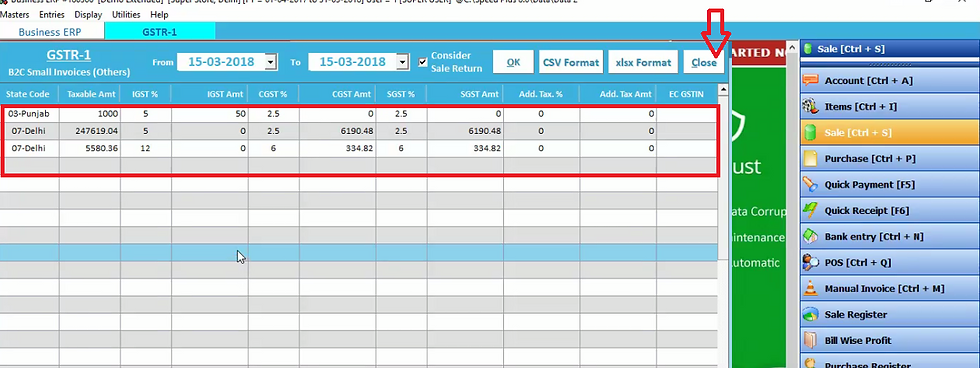
Task: Export using CSV Format button
Action: [571, 62]
